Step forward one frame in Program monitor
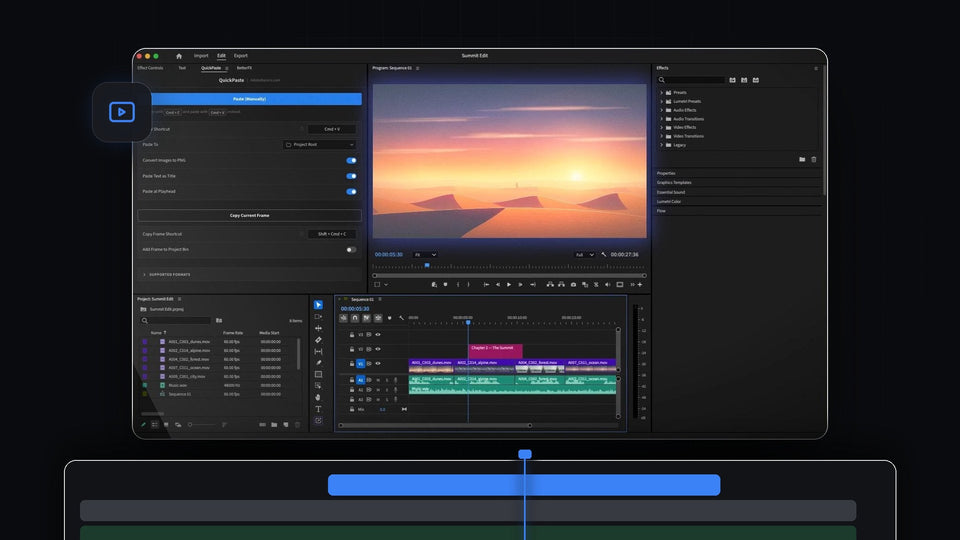 pos(520,285)
